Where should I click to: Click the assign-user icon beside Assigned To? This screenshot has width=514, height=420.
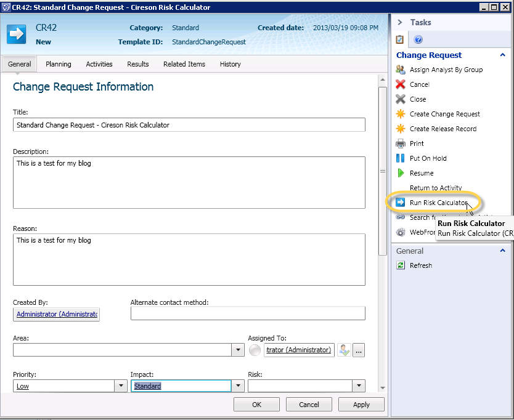[344, 350]
